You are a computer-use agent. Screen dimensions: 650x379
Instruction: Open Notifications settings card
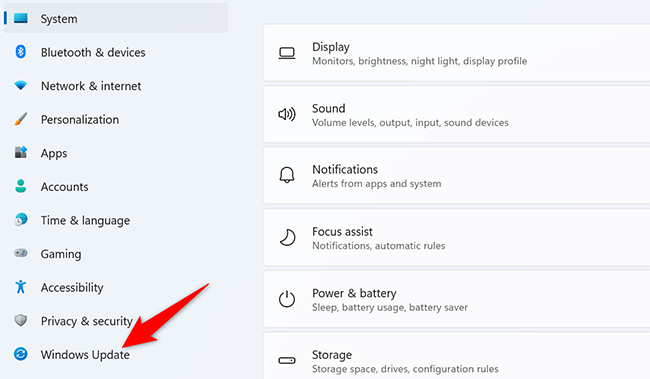coord(456,175)
